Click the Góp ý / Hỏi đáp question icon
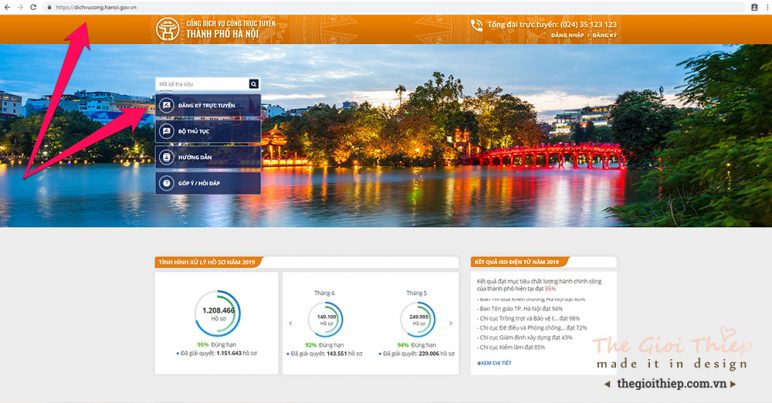The image size is (772, 403). point(166,183)
